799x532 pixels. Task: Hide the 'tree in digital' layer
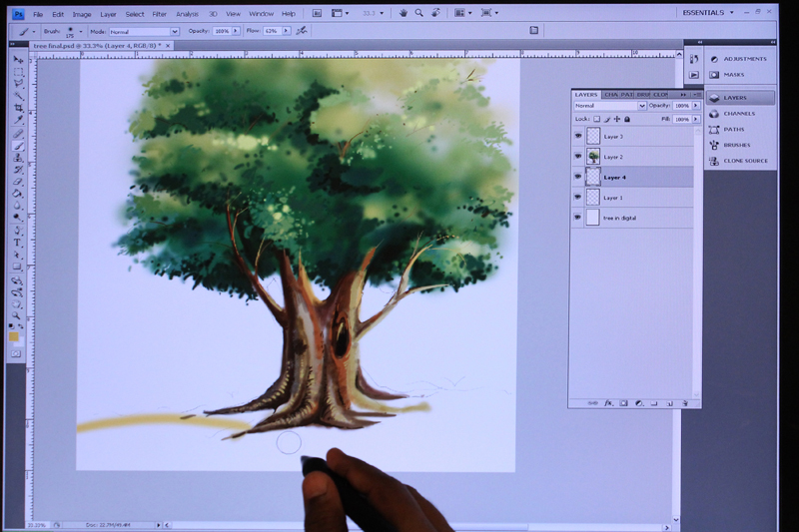pyautogui.click(x=578, y=218)
